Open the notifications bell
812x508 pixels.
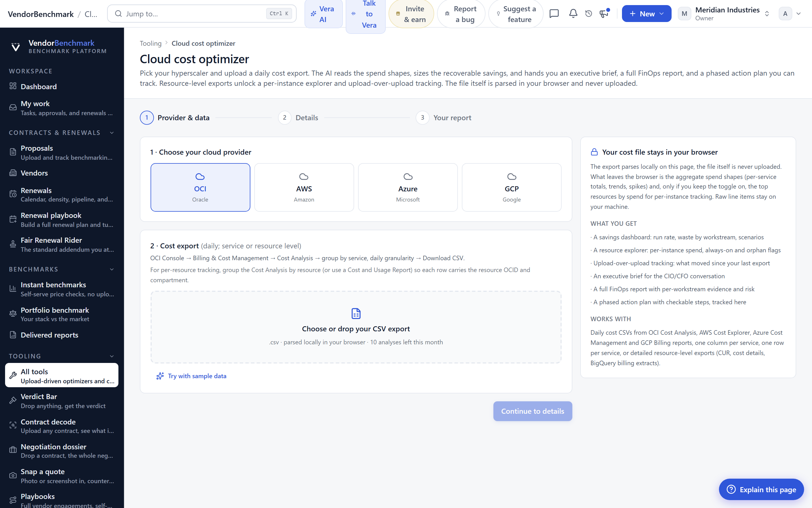573,14
